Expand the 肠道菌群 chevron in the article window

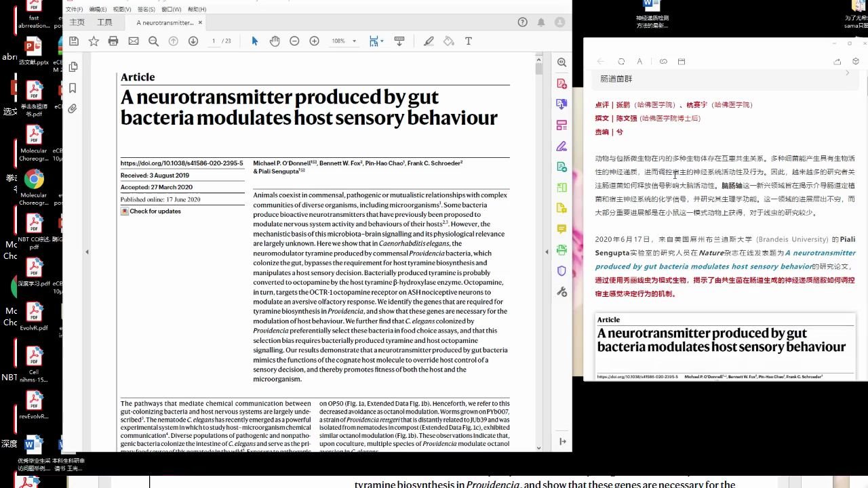[848, 73]
